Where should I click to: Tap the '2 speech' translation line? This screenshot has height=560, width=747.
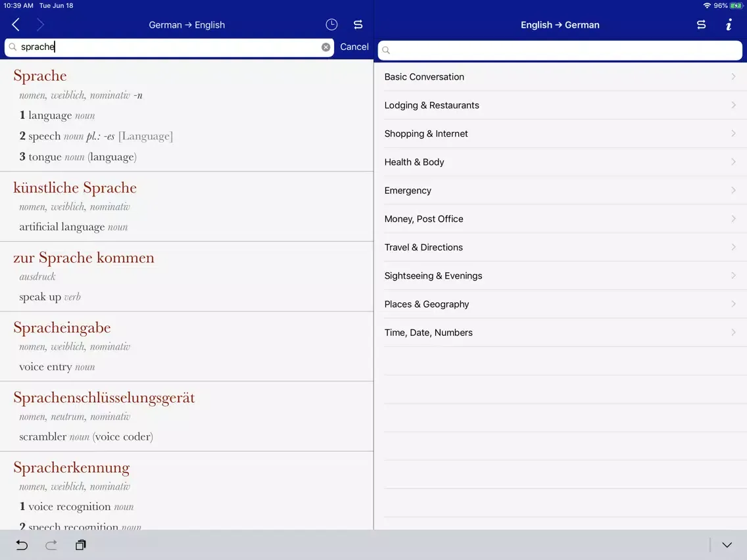[96, 136]
